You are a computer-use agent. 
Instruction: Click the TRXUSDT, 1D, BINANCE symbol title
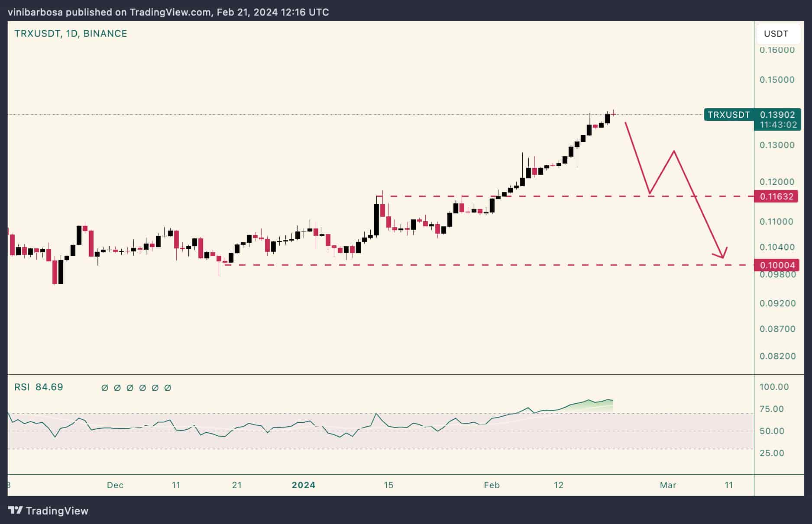(x=71, y=34)
